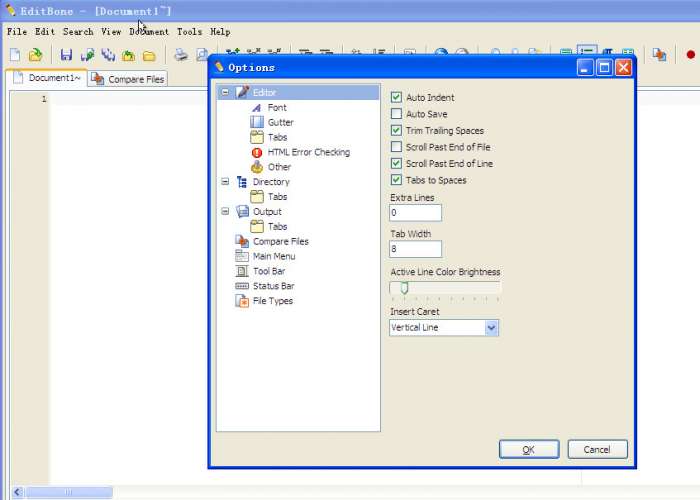Click the Cancel button in Options

pos(597,449)
